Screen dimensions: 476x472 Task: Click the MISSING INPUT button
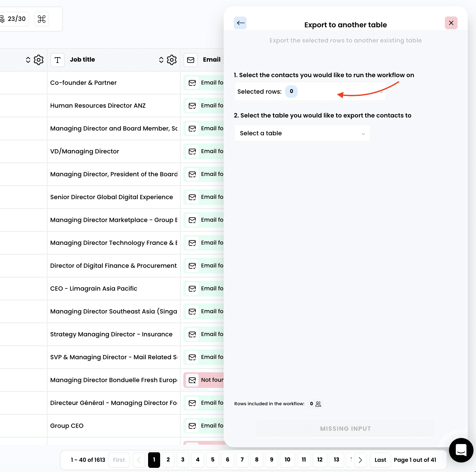coord(345,428)
